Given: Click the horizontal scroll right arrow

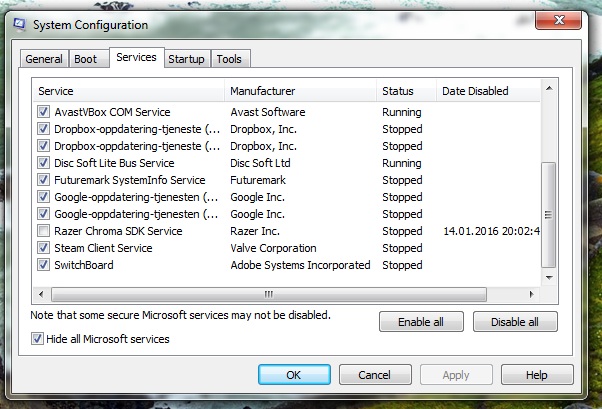Looking at the screenshot, I should (532, 295).
